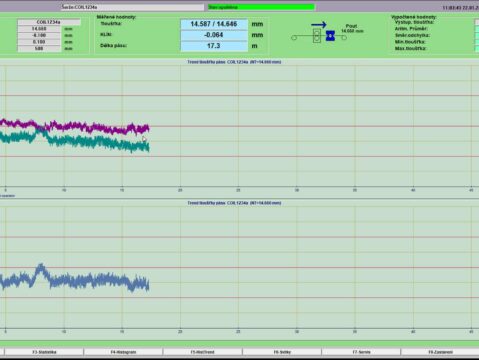Viewport: 479px width, 360px height.
Task: Click the -0.100 lower tolerance field
Action: coord(39,35)
